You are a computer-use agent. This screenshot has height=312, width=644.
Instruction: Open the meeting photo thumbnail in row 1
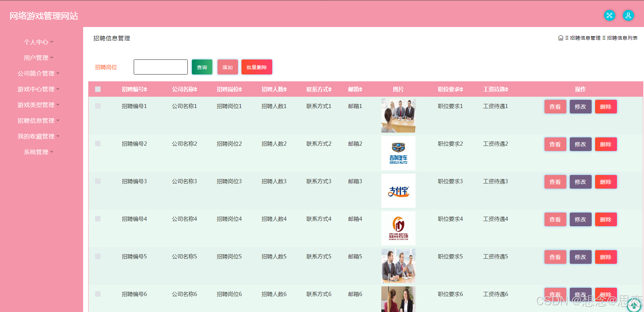point(398,116)
